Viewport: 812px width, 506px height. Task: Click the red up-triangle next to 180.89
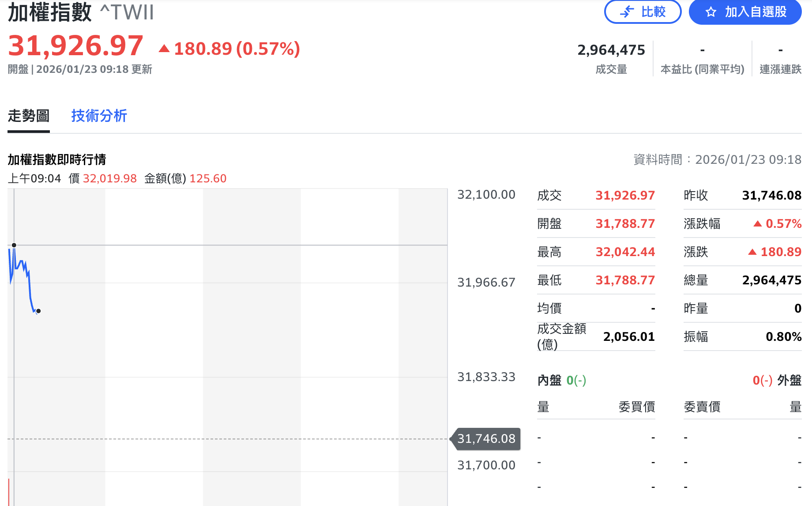(x=165, y=49)
